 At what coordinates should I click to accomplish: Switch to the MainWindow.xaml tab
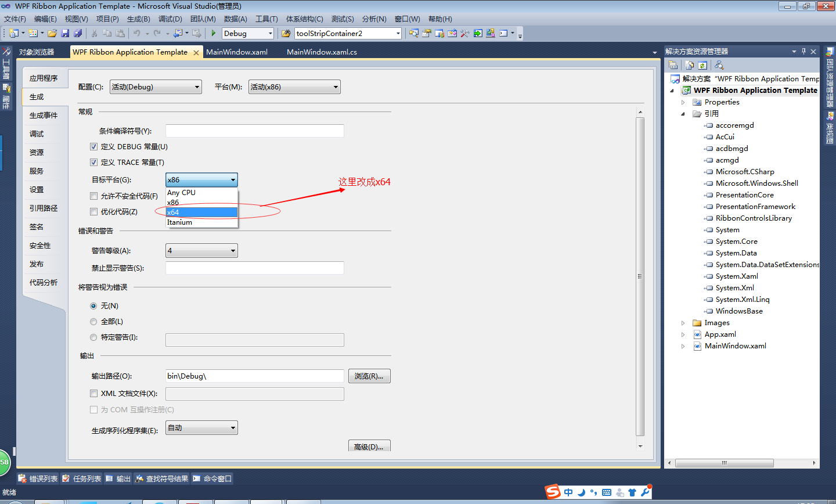237,52
